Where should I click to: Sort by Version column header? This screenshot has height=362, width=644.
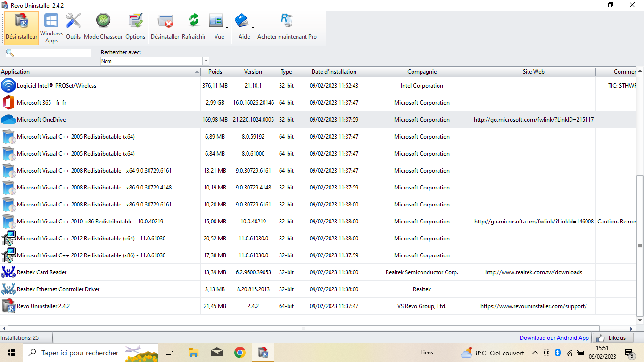(x=253, y=72)
